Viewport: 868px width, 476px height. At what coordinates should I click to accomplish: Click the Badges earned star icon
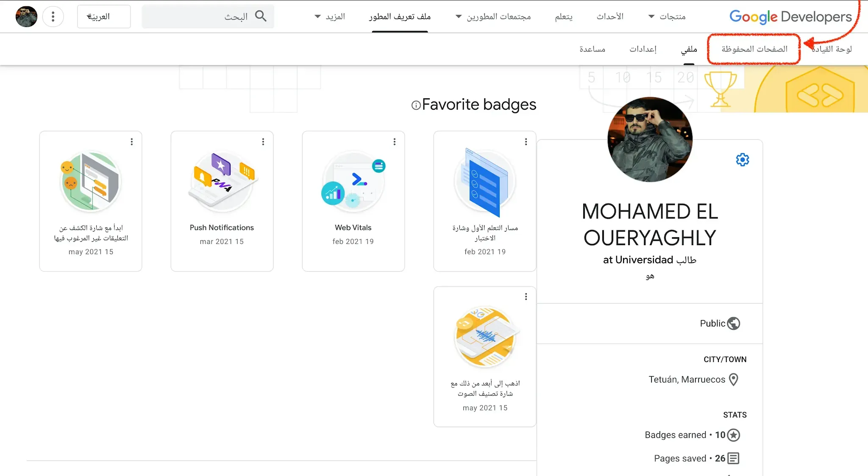pos(733,435)
